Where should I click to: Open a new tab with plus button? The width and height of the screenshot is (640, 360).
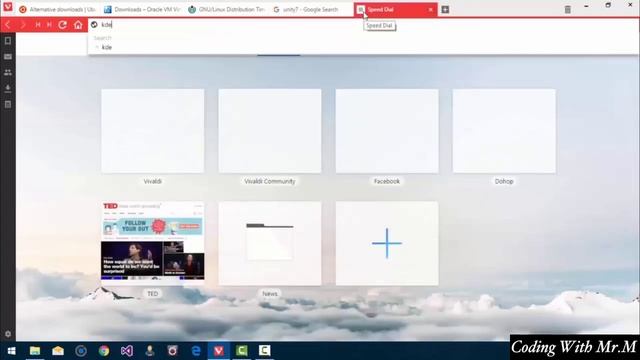click(445, 9)
